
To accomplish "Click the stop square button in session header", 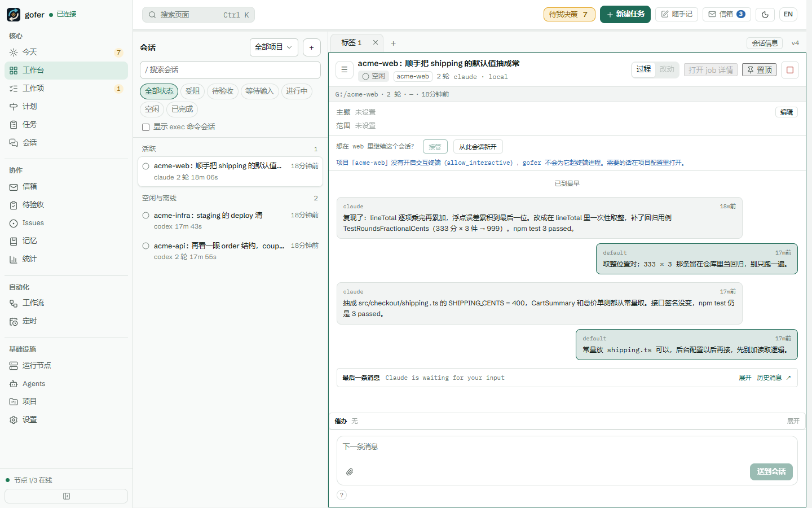I will pos(790,70).
